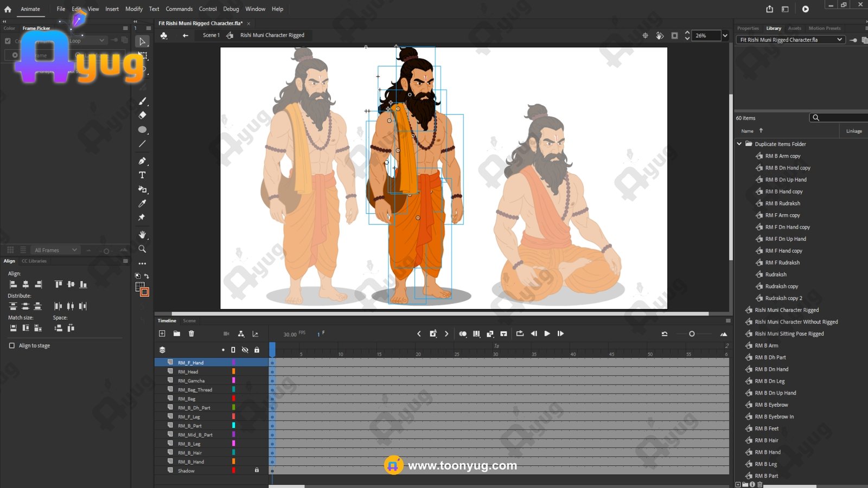Switch to the CC Libraries tab
Image resolution: width=868 pixels, height=488 pixels.
pyautogui.click(x=34, y=261)
